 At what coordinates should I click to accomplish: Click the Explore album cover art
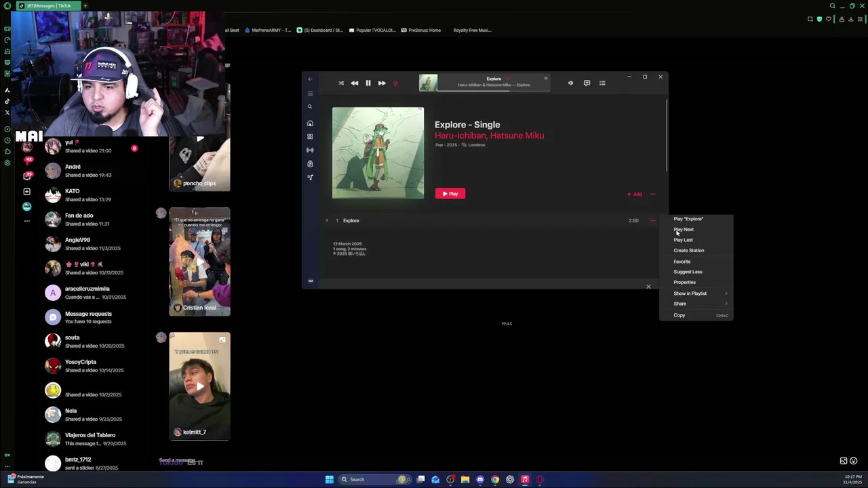pos(378,153)
